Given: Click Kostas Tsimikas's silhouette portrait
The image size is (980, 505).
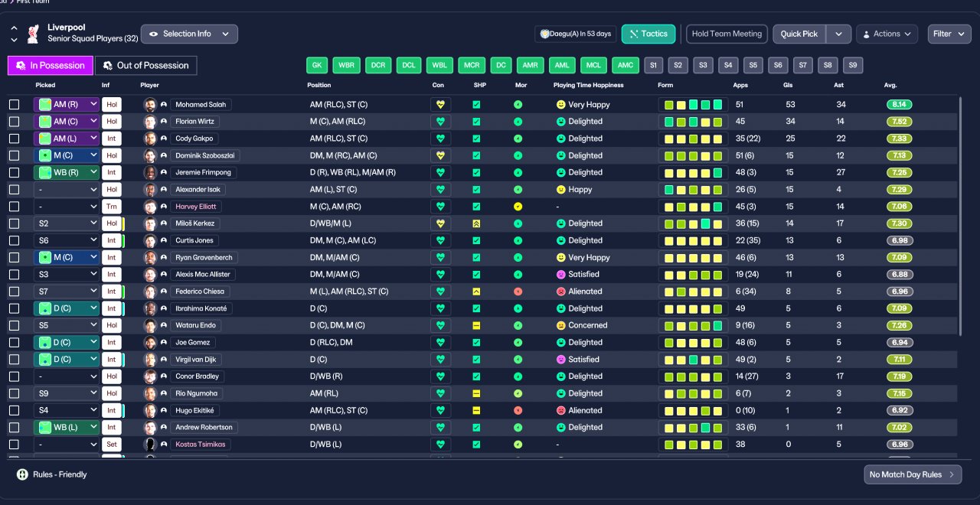Looking at the screenshot, I should pos(150,445).
